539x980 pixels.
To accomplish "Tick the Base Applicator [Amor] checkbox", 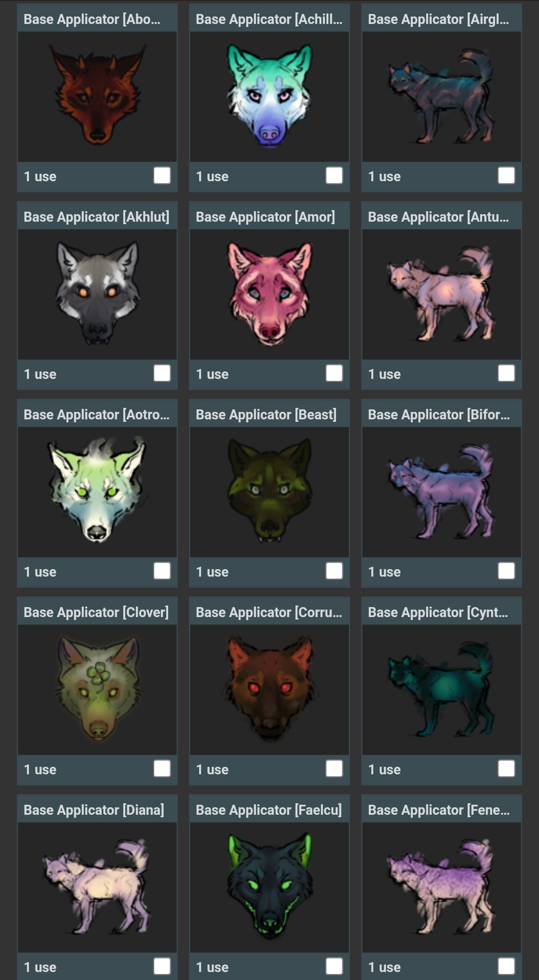I will tap(334, 373).
